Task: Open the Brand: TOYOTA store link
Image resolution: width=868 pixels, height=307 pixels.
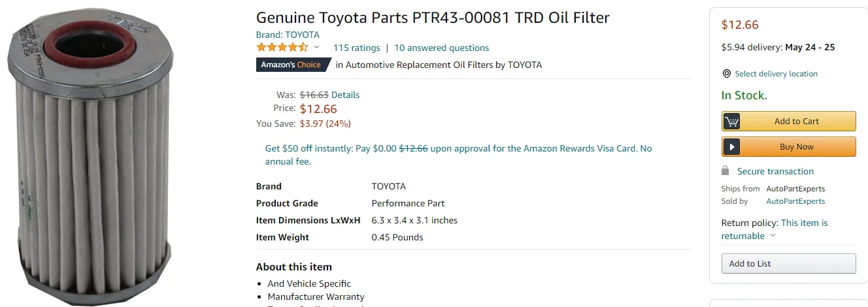Action: click(x=288, y=35)
